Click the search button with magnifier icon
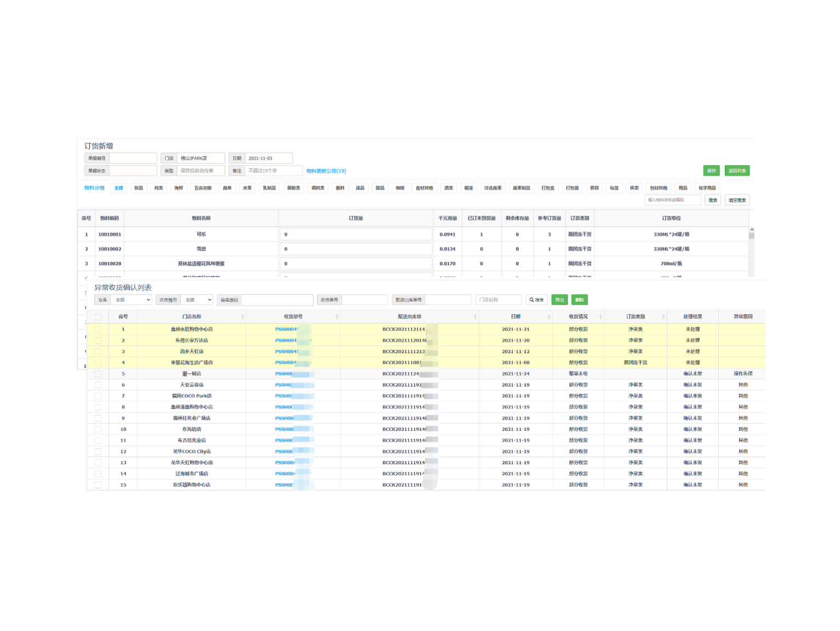This screenshot has width=840, height=631. (536, 300)
